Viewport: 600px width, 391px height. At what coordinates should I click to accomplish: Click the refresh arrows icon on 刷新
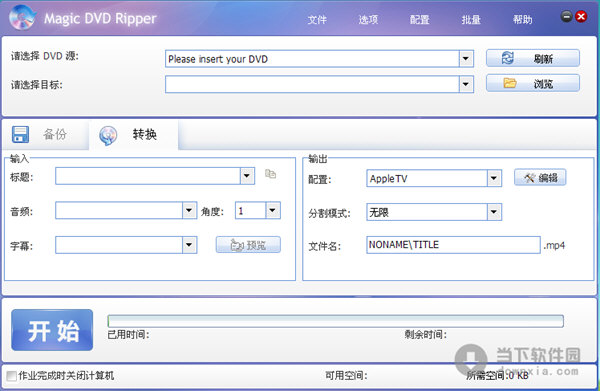pos(508,58)
